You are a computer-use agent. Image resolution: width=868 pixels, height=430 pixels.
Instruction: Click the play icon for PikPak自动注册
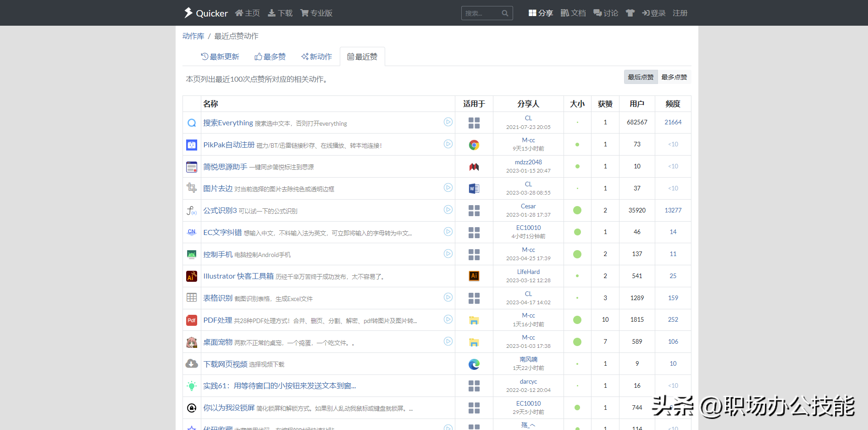(448, 144)
